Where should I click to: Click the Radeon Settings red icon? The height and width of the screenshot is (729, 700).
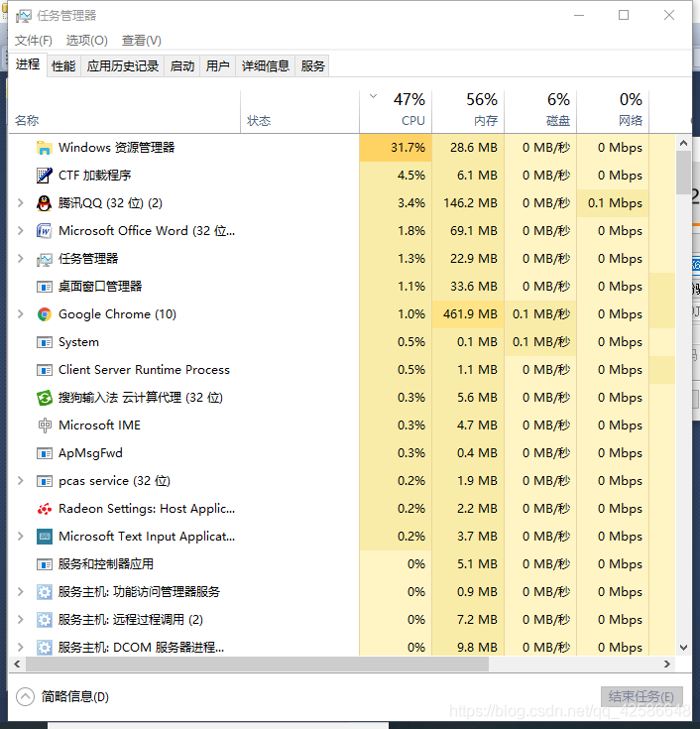(x=44, y=509)
